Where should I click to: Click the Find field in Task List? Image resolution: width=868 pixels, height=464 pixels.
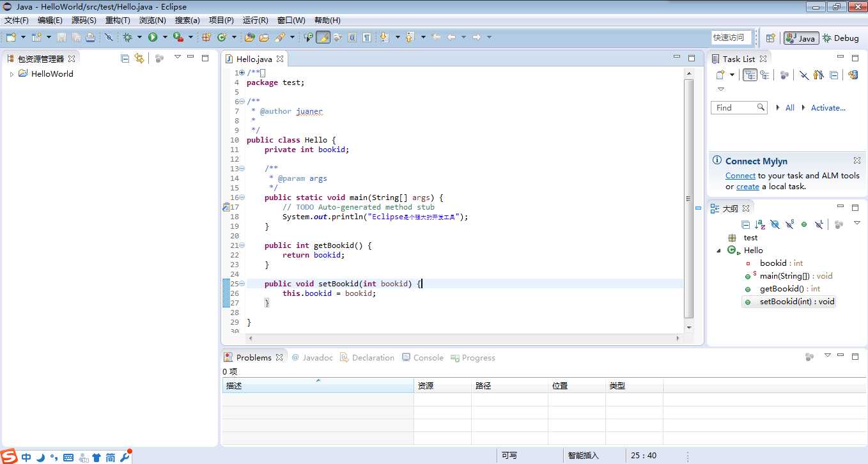coord(739,108)
